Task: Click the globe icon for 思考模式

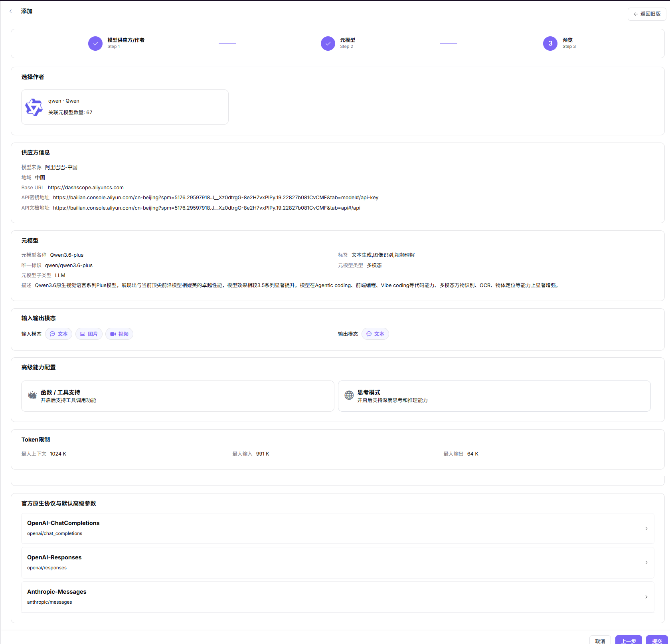Action: [349, 395]
